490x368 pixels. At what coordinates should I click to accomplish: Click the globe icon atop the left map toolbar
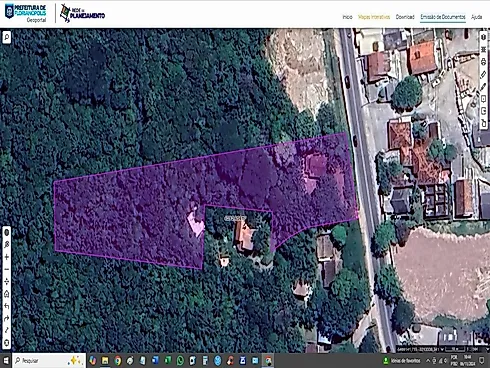point(7,232)
